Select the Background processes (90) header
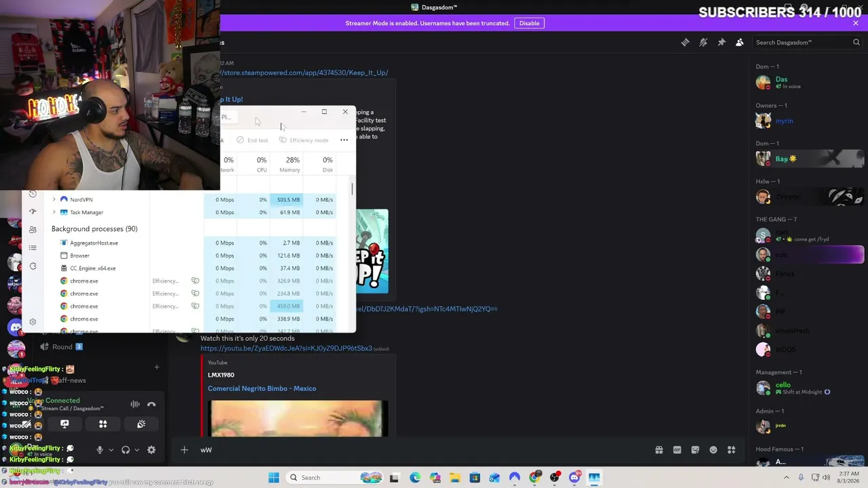 pyautogui.click(x=94, y=229)
